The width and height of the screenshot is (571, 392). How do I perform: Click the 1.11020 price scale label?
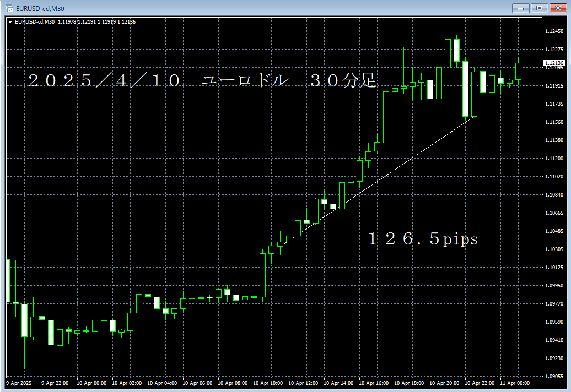point(554,176)
